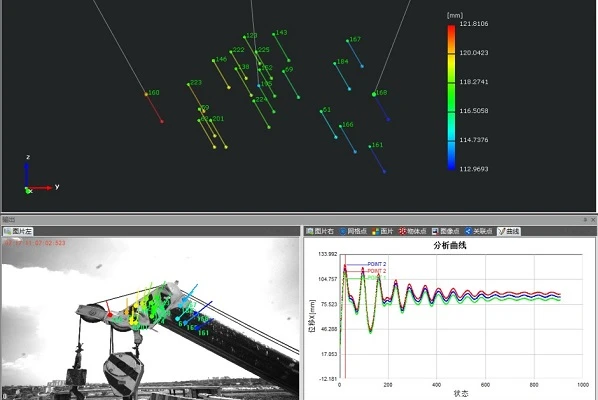This screenshot has width=598, height=400.
Task: Switch to the 图片左 tab
Action: [x=18, y=231]
